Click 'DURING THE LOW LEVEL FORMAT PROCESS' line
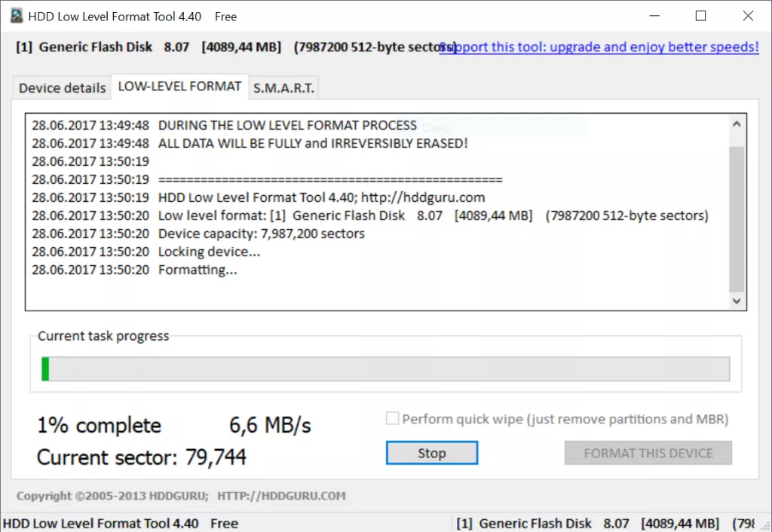The width and height of the screenshot is (772, 532). (x=224, y=125)
